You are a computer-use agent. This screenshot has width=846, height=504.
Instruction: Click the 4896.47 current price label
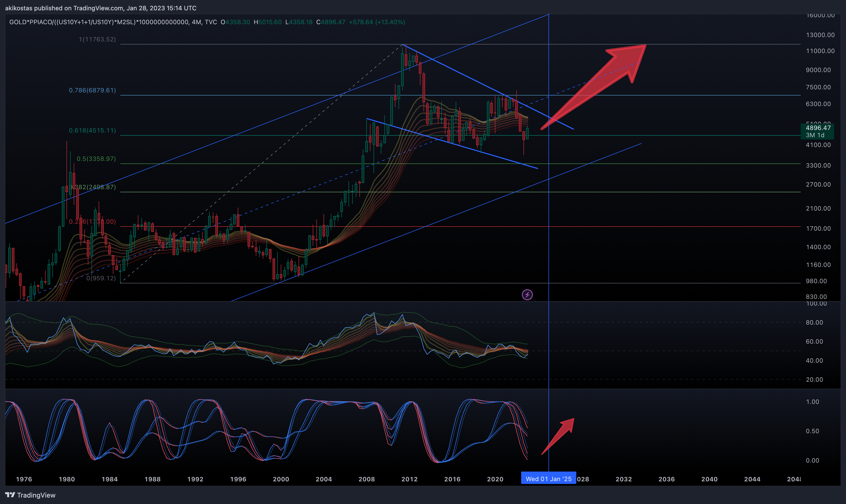(818, 128)
